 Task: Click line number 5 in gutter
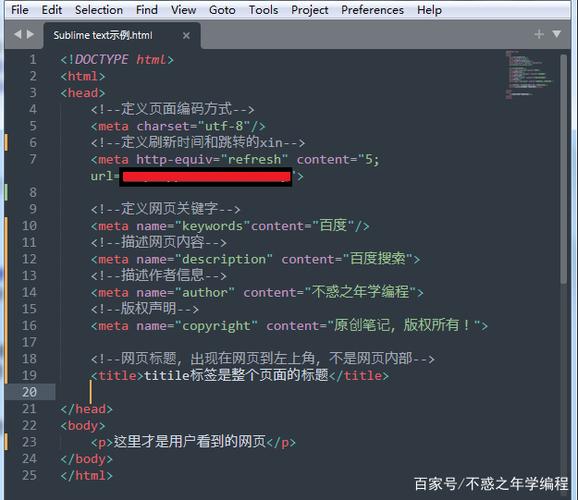coord(33,126)
